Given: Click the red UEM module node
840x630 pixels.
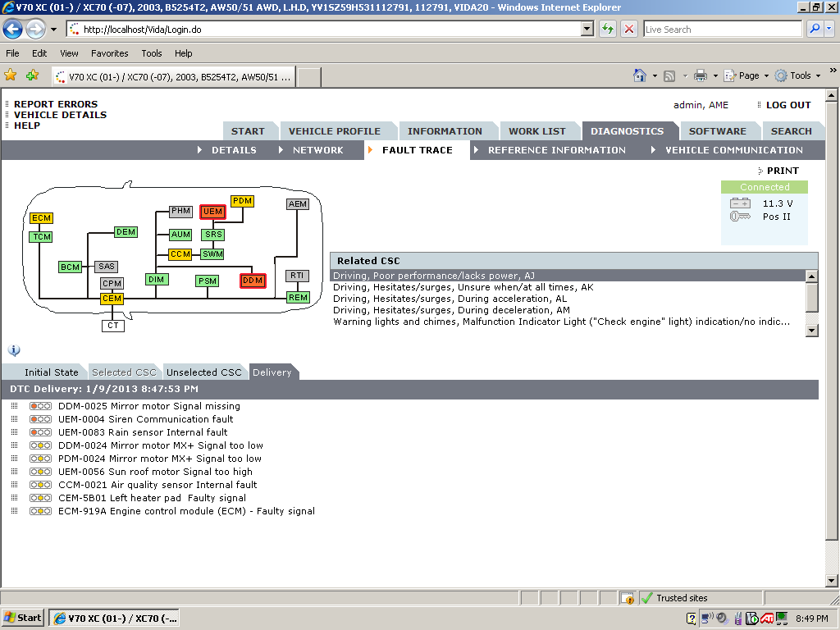Looking at the screenshot, I should pyautogui.click(x=212, y=212).
